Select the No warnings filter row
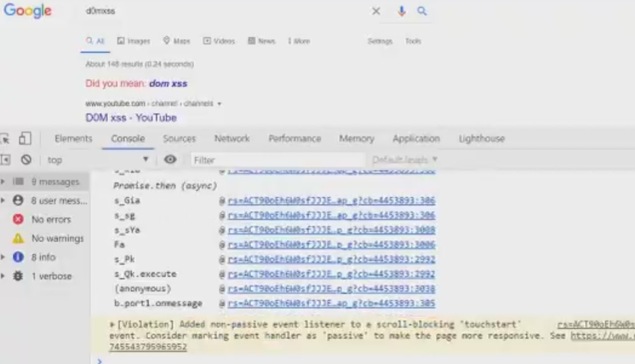 [x=45, y=239]
